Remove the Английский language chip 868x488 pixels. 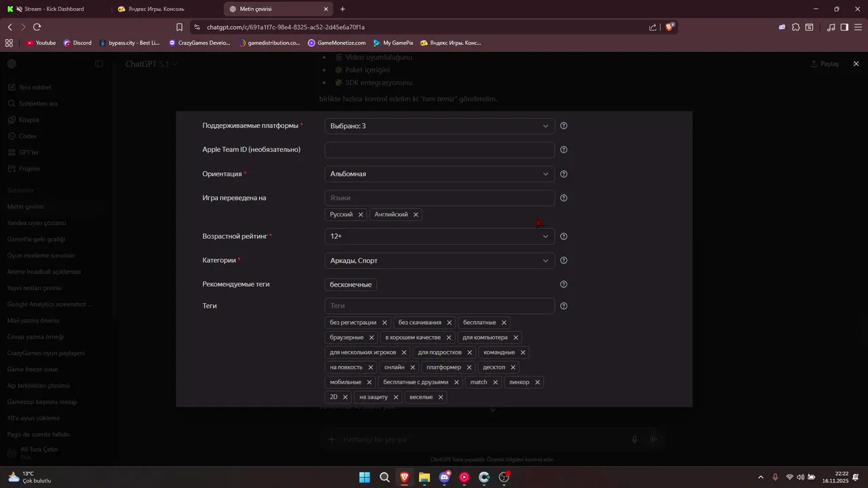(416, 214)
